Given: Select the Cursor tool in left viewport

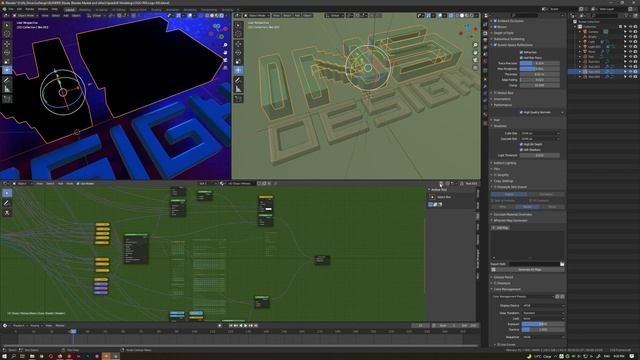Looking at the screenshot, I should pos(7,34).
